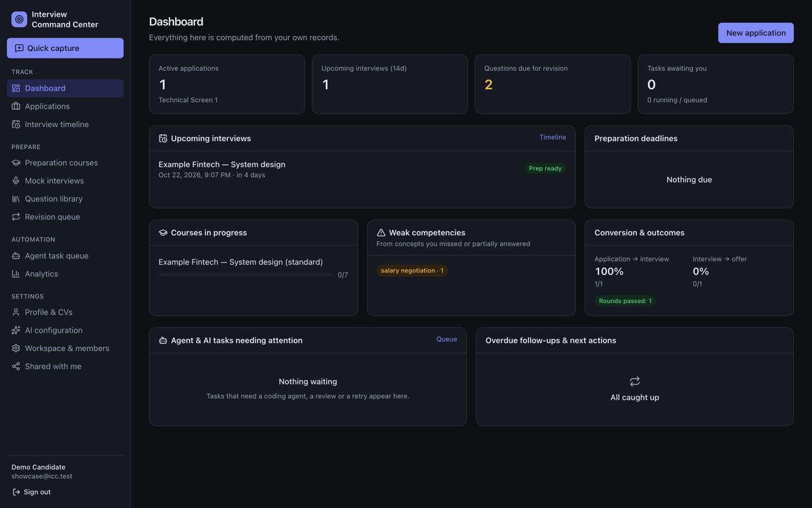Click the warning triangle icon beside Weak competencies
Screen dimensions: 812x508
(x=381, y=233)
